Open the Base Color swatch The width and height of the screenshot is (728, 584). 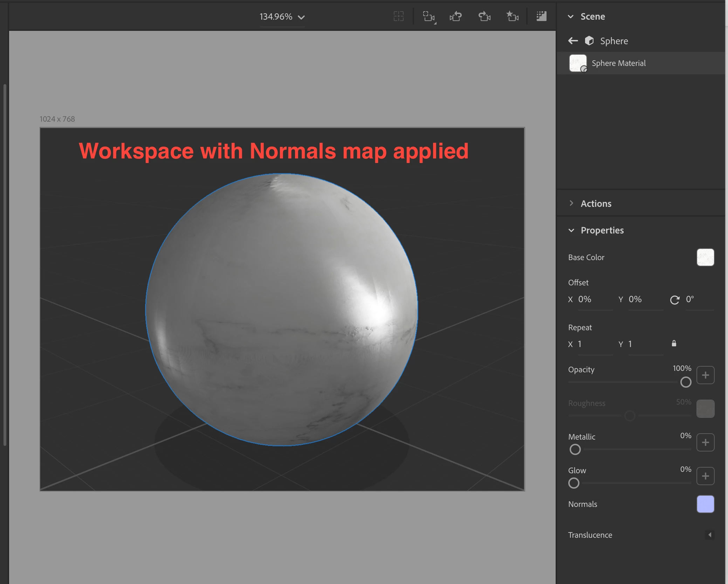pyautogui.click(x=705, y=257)
